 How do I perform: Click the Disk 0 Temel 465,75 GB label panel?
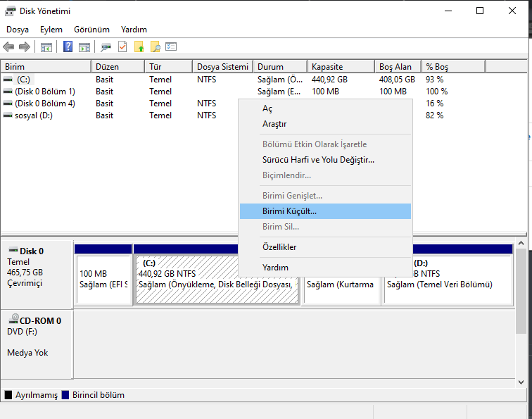click(37, 275)
